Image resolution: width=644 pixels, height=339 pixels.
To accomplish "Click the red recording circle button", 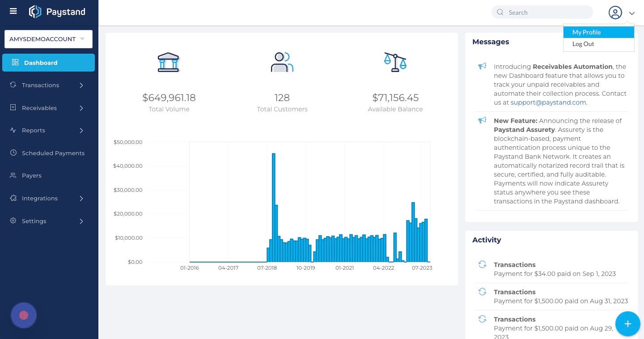I will coord(24,315).
